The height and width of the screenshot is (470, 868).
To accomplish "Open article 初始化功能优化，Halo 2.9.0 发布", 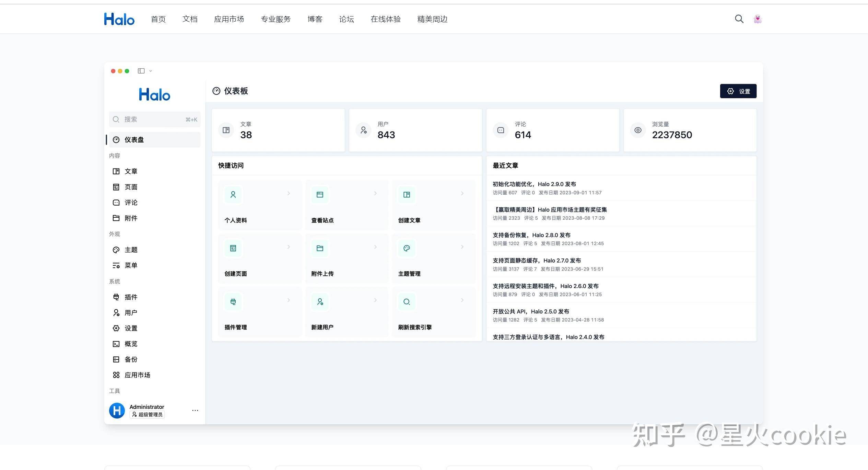I will pyautogui.click(x=534, y=184).
